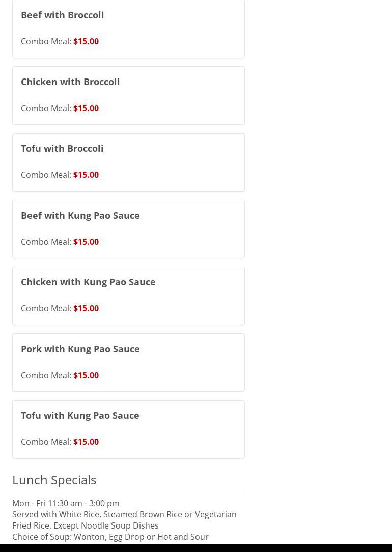The image size is (392, 552).
Task: Select the Tofu with Broccoli $15.00 price
Action: (86, 175)
